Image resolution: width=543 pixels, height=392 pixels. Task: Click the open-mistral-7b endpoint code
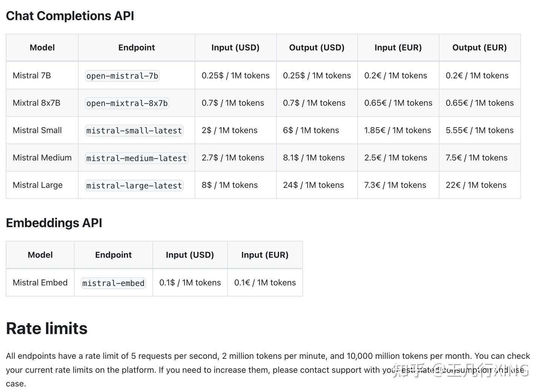point(122,76)
